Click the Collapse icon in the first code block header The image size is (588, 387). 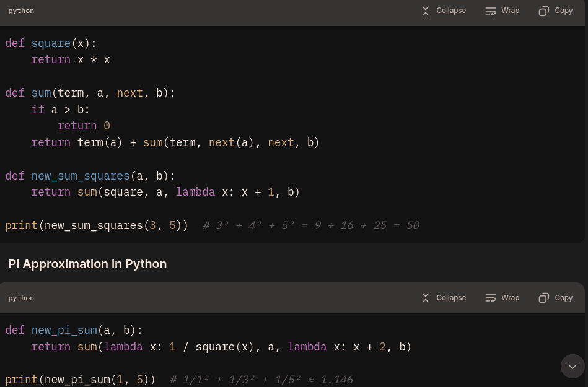pyautogui.click(x=426, y=11)
